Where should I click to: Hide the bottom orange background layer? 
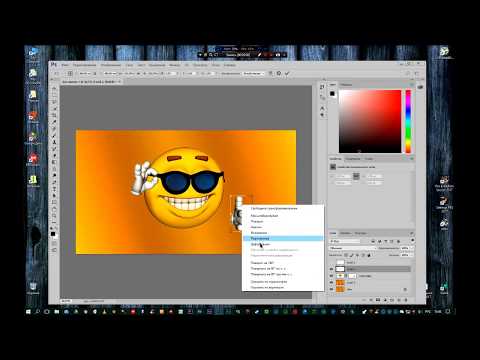332,289
